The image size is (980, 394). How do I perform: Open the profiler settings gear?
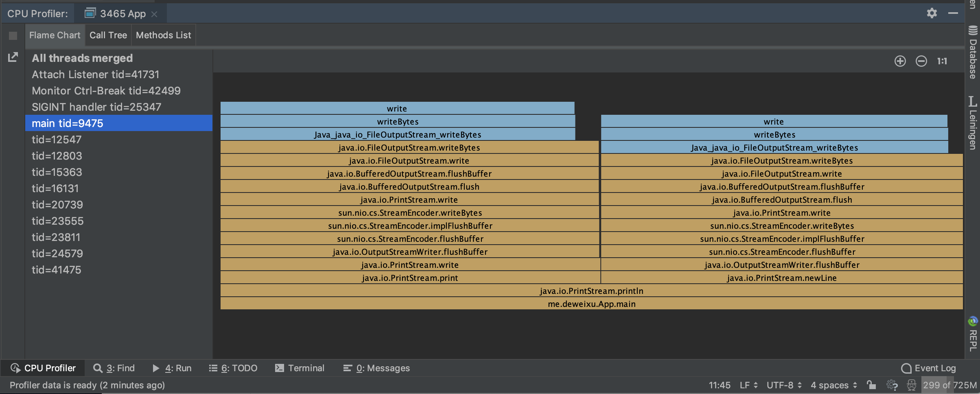point(932,13)
